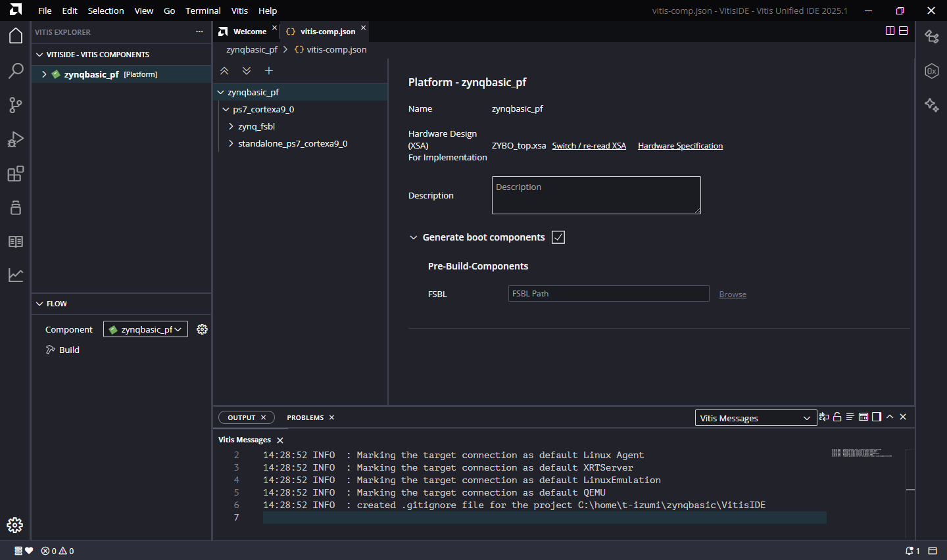Open the Component zynqbasic_pf dropdown
This screenshot has width=947, height=560.
tap(145, 329)
